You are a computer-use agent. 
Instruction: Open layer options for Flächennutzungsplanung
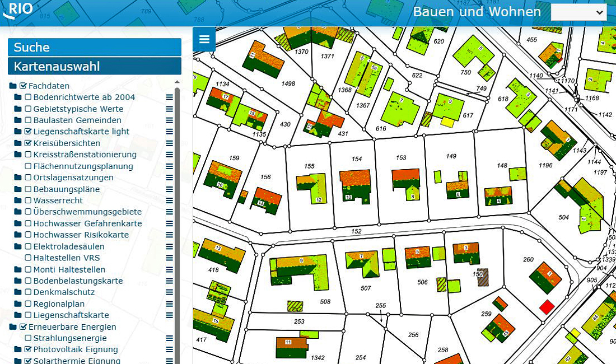169,166
